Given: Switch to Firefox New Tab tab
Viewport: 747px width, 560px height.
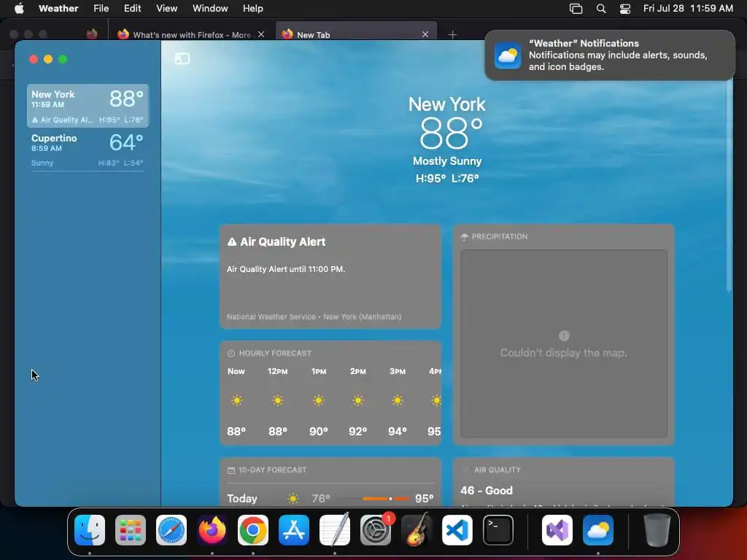Looking at the screenshot, I should coord(356,34).
